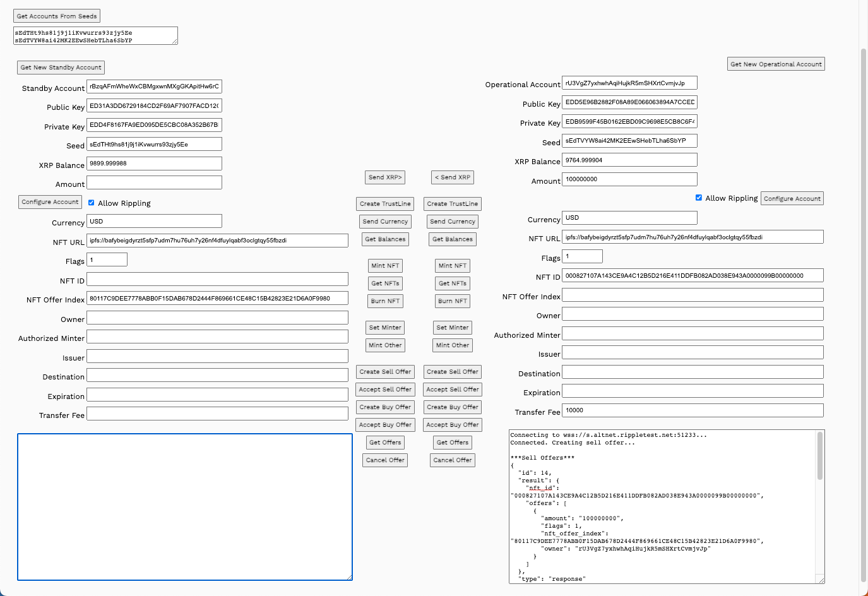Uncheck Allow Rippling for the operational account
Viewport: 868px width, 596px height.
(699, 198)
